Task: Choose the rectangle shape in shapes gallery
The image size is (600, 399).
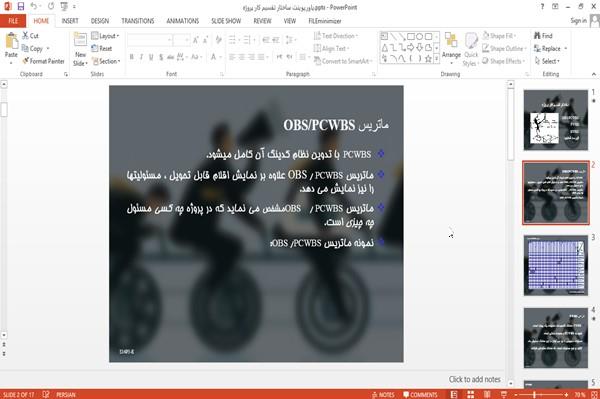Action: pyautogui.click(x=411, y=36)
